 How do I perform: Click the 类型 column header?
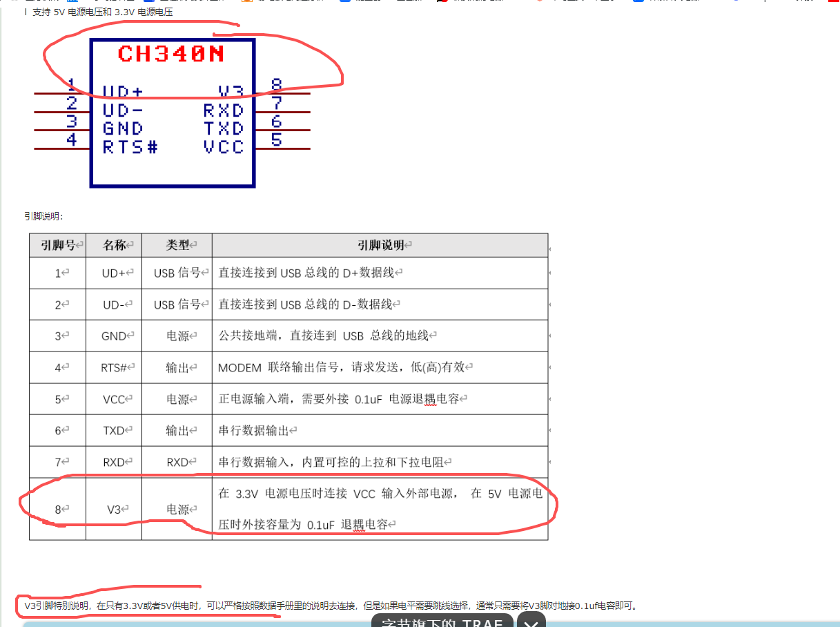177,245
